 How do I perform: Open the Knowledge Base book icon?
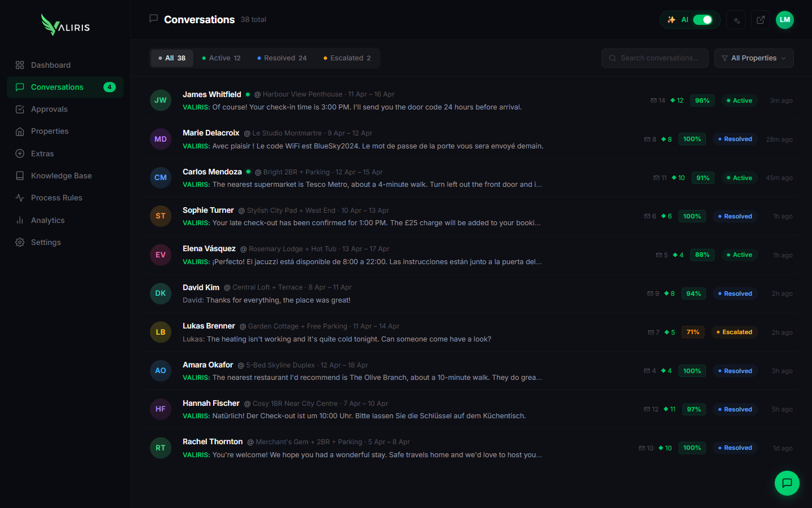click(x=20, y=176)
